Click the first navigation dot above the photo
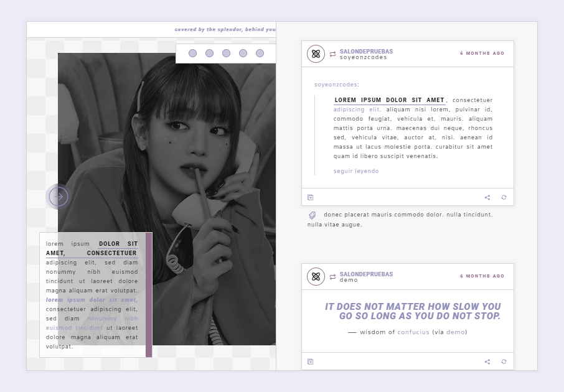 (x=193, y=54)
